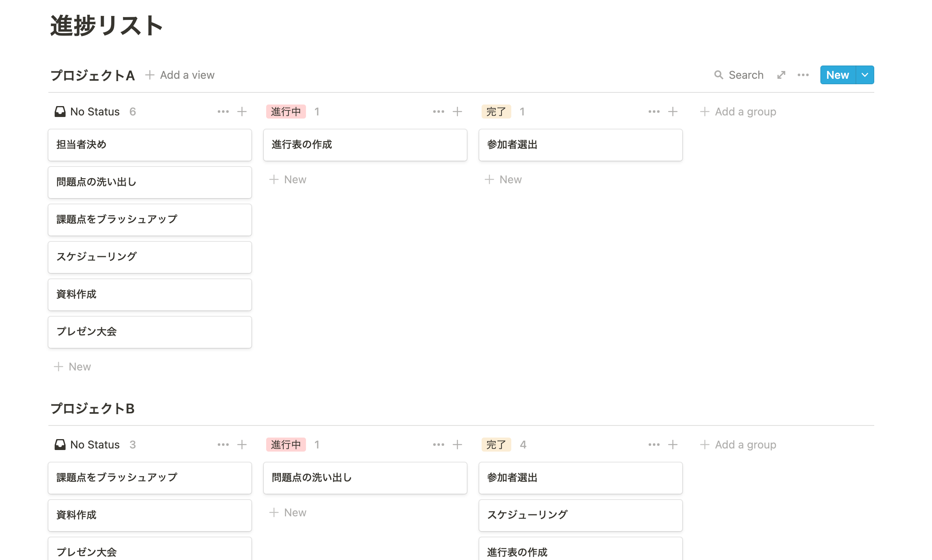The width and height of the screenshot is (932, 560).
Task: Click New below Project A 完了 cards
Action: 503,180
